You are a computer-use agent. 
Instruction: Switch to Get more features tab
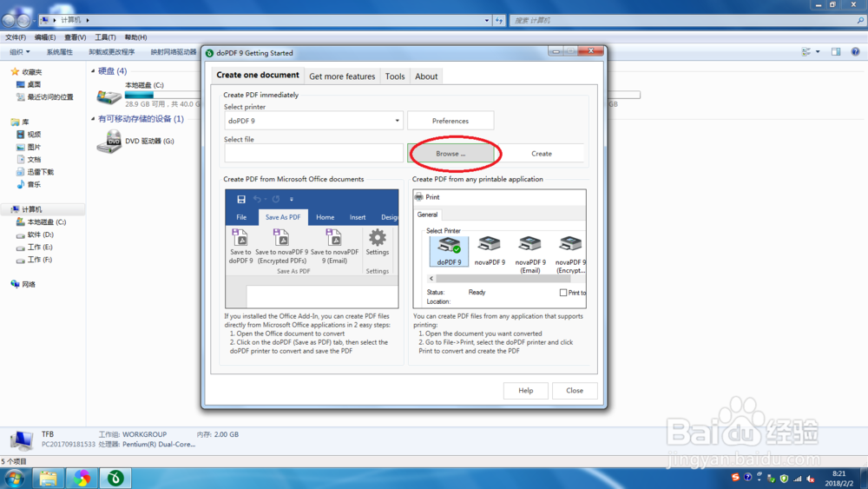click(x=342, y=76)
